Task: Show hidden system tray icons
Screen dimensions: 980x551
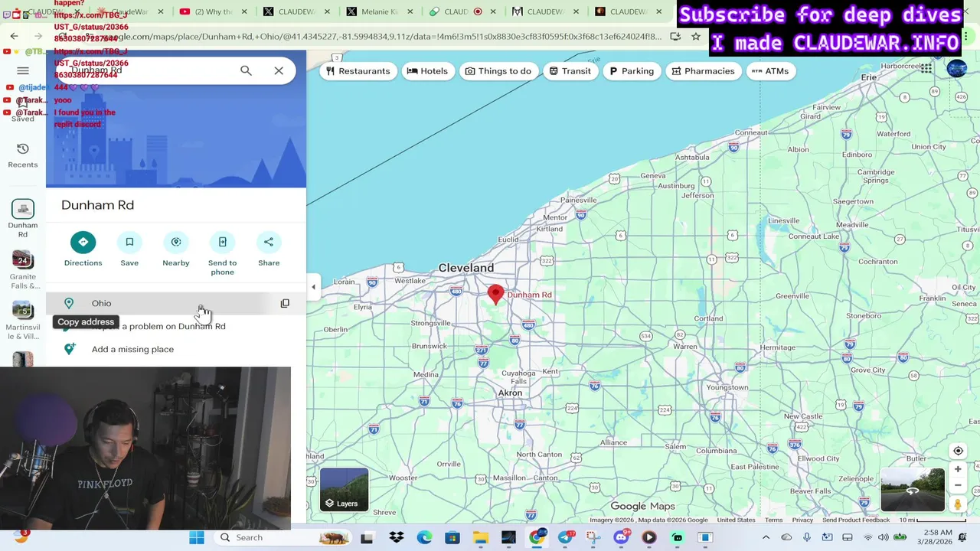Action: (x=766, y=537)
